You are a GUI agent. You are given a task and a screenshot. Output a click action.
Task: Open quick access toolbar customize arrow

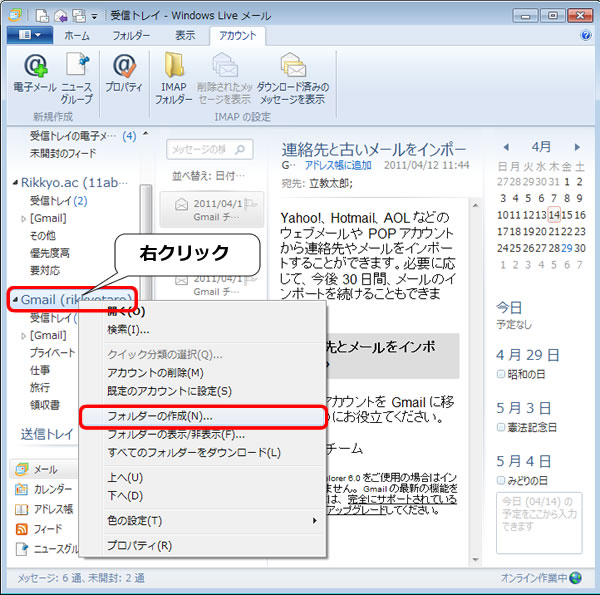coord(94,16)
